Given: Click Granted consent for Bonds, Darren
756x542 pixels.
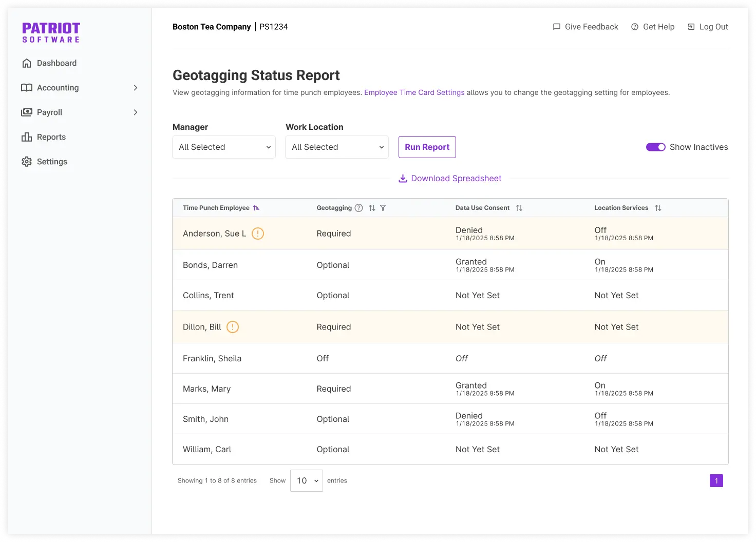Looking at the screenshot, I should click(471, 261).
